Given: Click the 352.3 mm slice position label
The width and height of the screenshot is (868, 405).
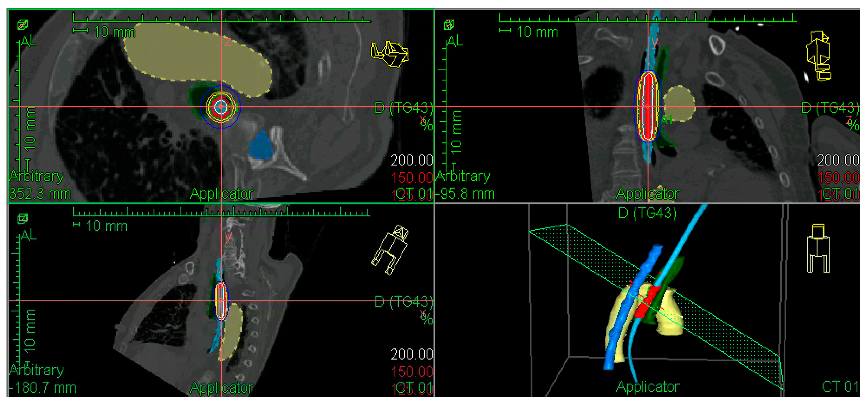Looking at the screenshot, I should 40,194.
